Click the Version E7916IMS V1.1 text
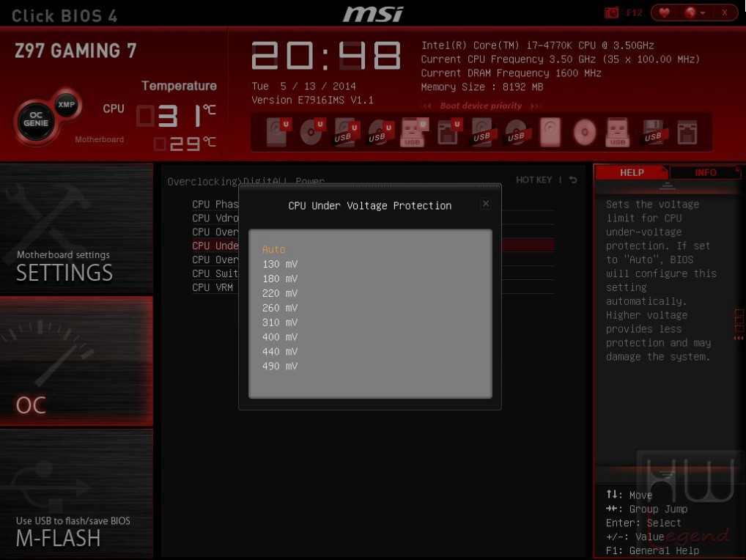The width and height of the screenshot is (746, 560). pos(312,100)
